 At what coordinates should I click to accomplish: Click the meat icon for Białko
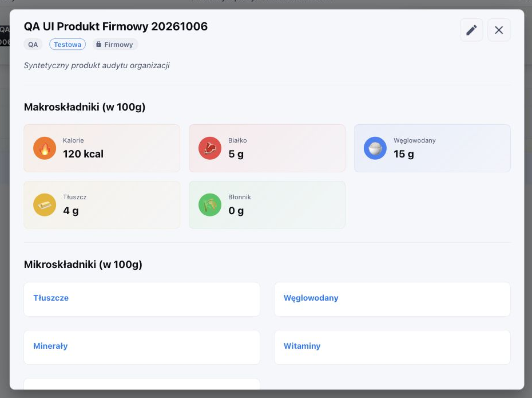coord(210,148)
